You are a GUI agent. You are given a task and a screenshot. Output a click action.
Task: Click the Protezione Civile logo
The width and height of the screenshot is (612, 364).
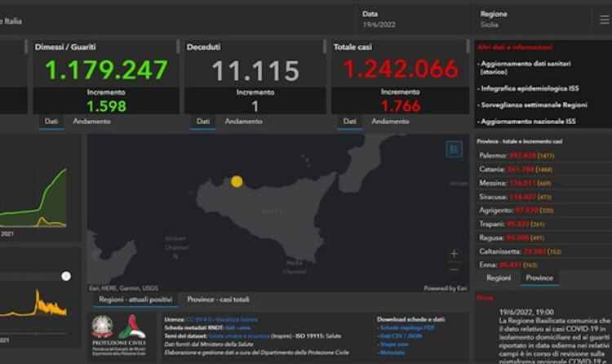[x=132, y=328]
